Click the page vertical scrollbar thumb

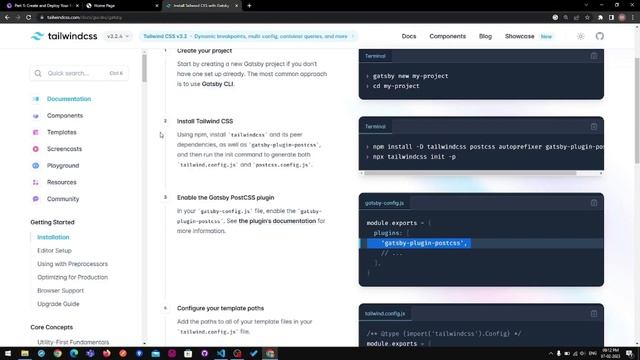pyautogui.click(x=637, y=110)
